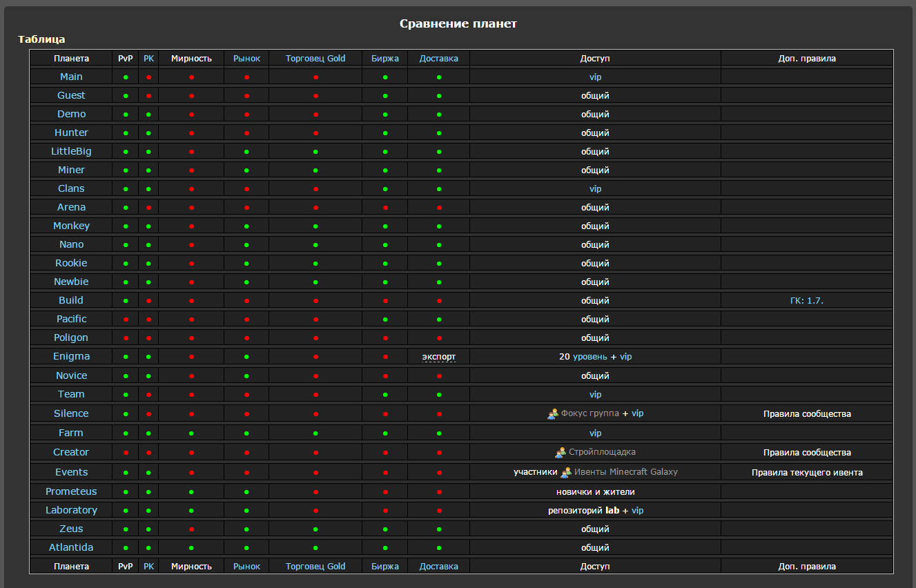Screen dimensions: 916x588
Task: Open Торговец Gold link in top header
Action: click(315, 59)
